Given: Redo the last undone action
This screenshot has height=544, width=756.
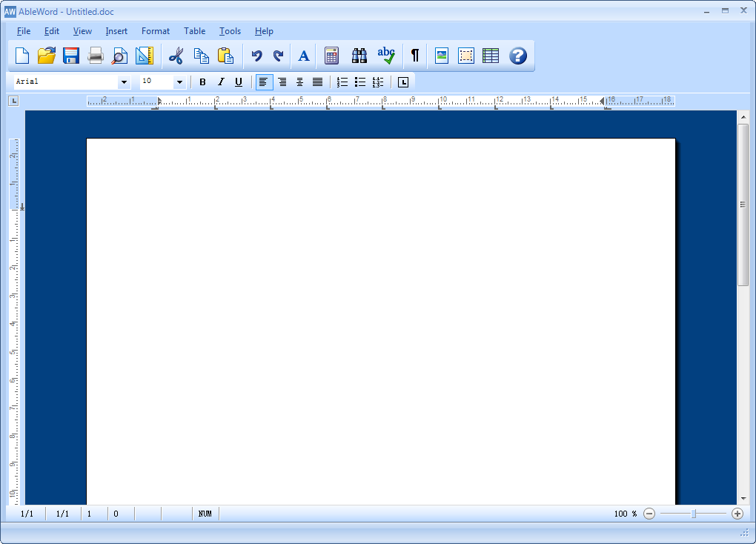Looking at the screenshot, I should 278,56.
